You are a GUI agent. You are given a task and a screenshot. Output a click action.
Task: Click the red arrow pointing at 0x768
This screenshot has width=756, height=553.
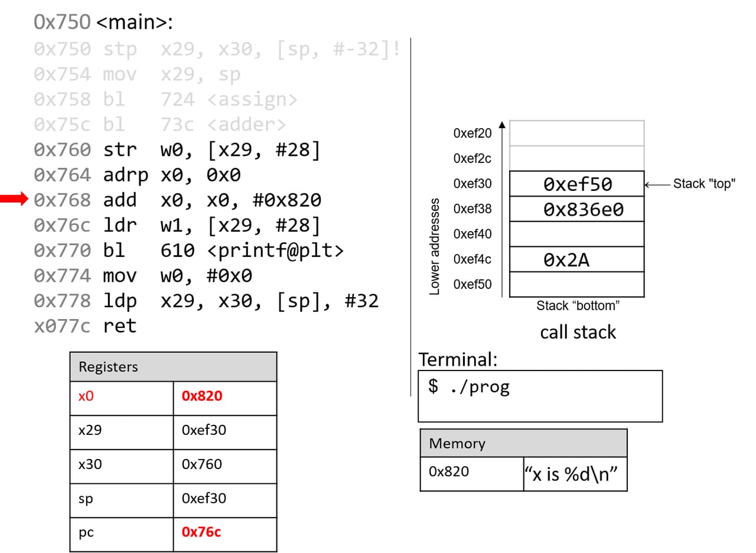[14, 201]
